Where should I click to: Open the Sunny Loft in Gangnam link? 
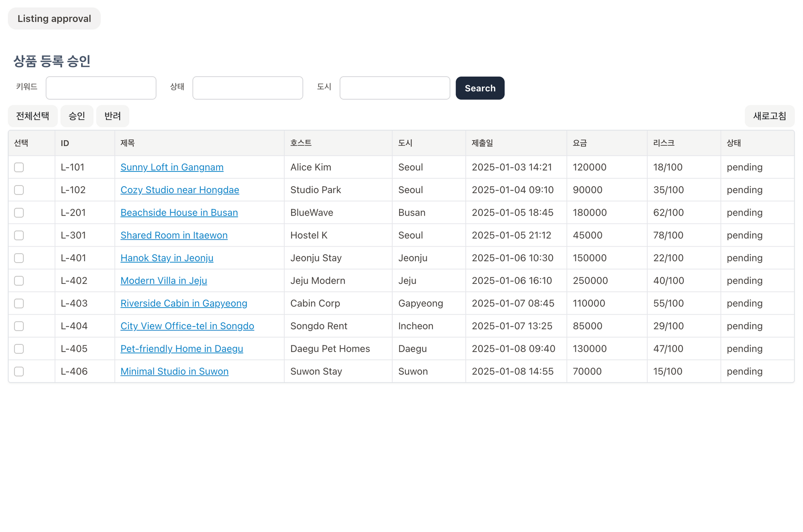pyautogui.click(x=172, y=167)
